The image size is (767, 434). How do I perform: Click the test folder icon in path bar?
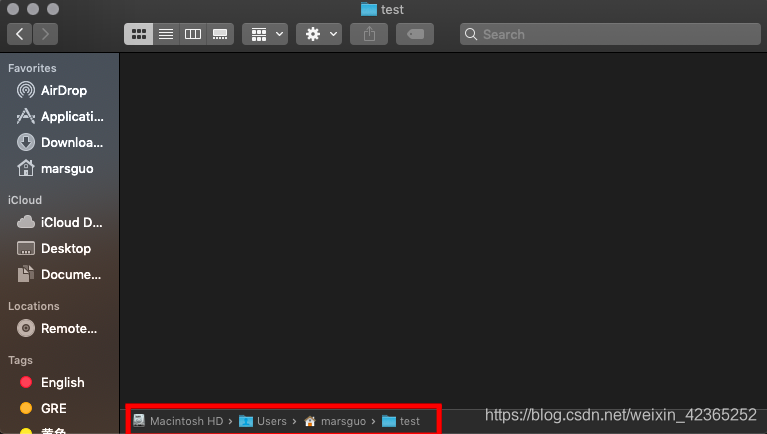coord(389,421)
